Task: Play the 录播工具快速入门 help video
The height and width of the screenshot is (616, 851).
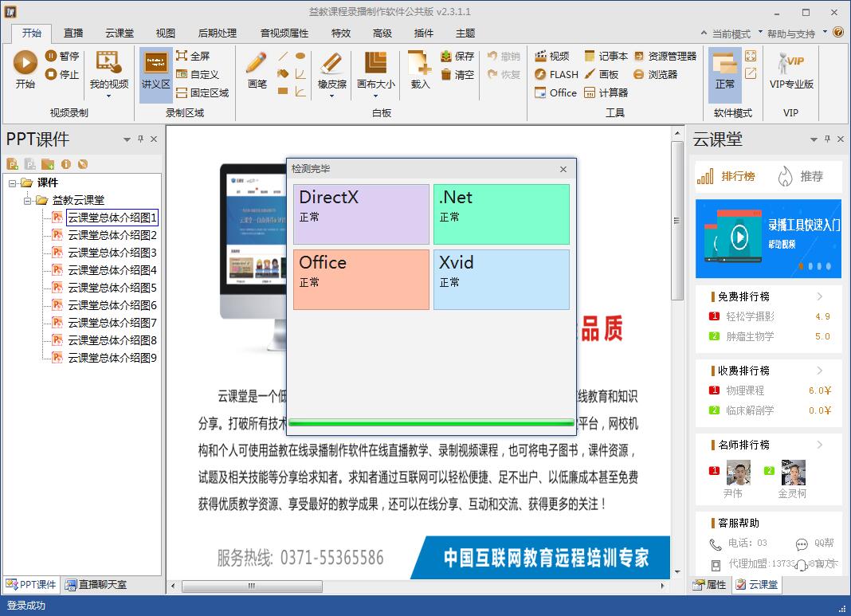Action: (x=739, y=237)
